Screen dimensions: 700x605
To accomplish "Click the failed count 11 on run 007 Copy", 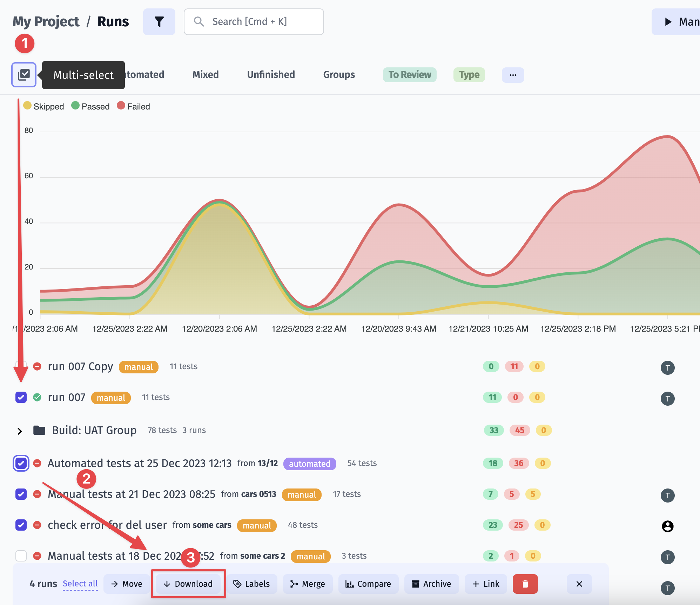I will click(x=514, y=366).
